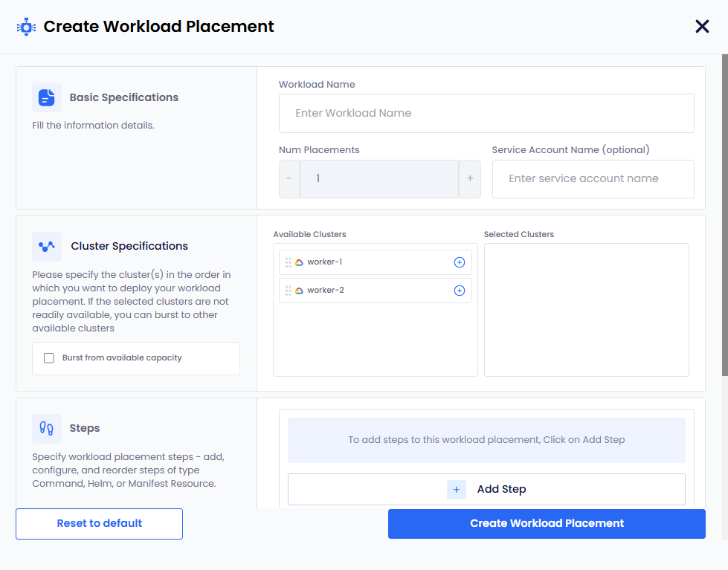
Task: Click Reset to default button
Action: 99,524
